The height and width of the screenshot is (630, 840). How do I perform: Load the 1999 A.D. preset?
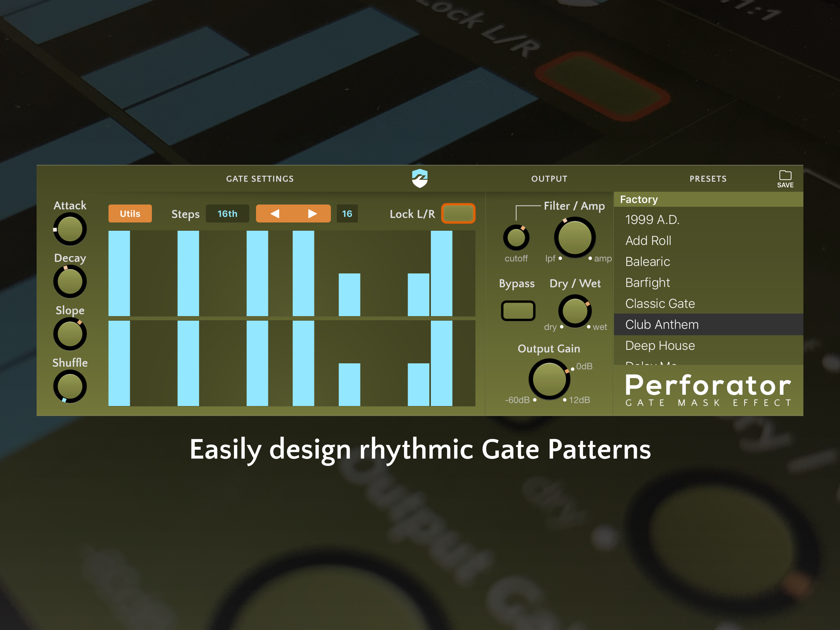tap(652, 220)
